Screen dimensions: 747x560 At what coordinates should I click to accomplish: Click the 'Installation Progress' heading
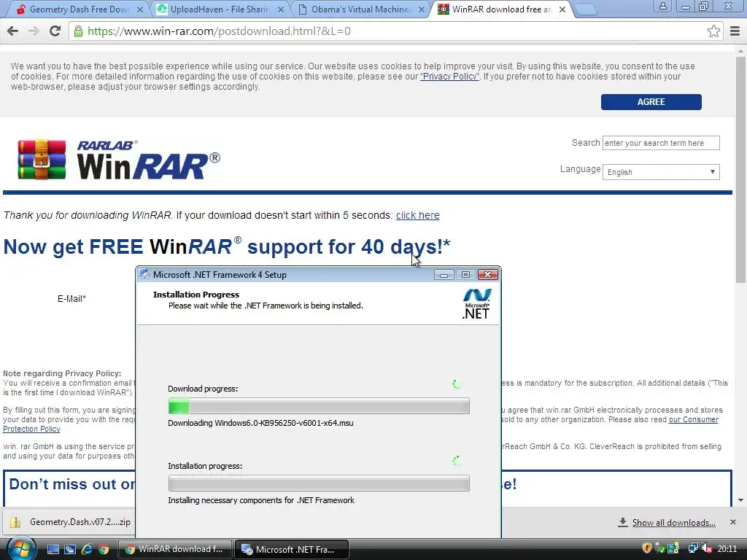196,295
